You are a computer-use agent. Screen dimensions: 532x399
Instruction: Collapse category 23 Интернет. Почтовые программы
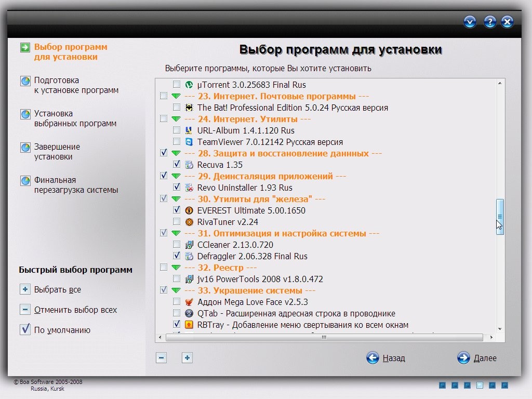tap(176, 96)
